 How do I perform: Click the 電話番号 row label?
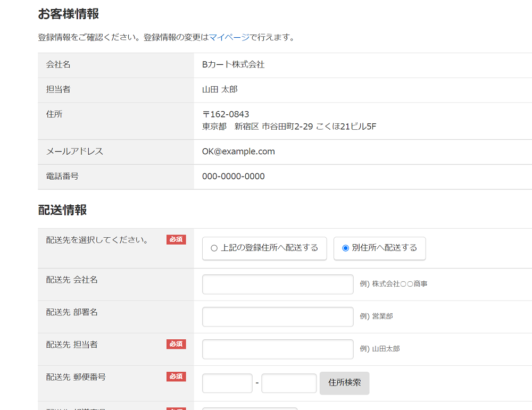pyautogui.click(x=62, y=177)
